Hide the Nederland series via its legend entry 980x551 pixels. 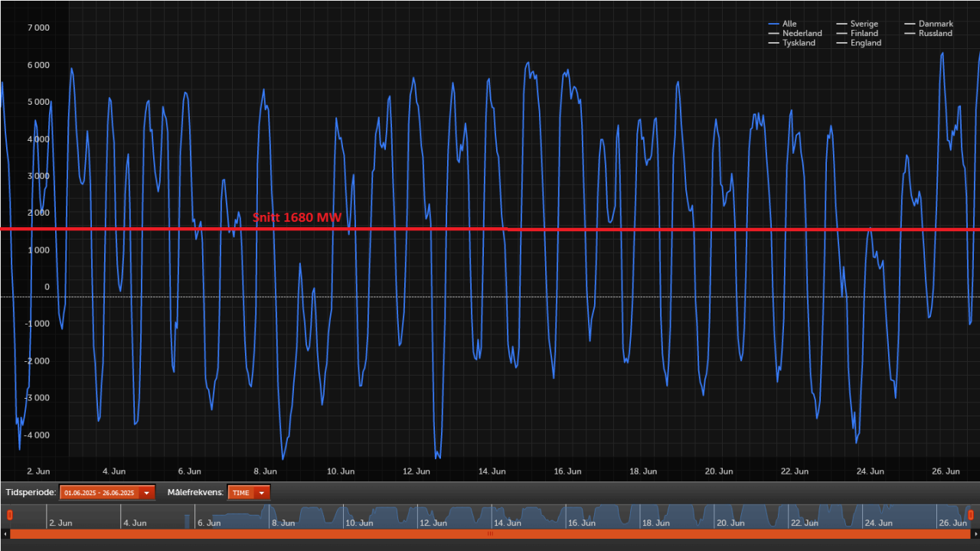tap(802, 33)
